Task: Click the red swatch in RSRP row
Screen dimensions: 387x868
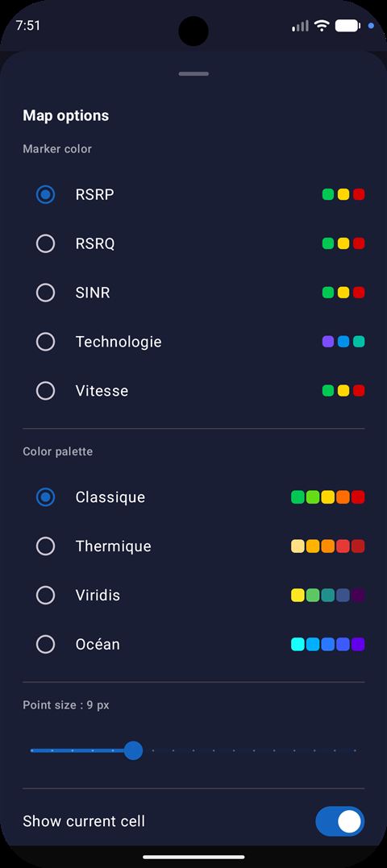Action: click(359, 194)
